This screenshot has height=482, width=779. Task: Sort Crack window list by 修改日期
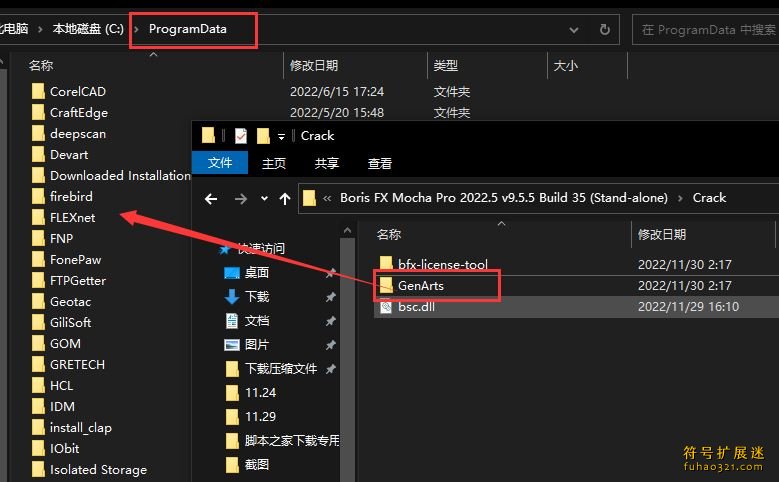(x=662, y=235)
